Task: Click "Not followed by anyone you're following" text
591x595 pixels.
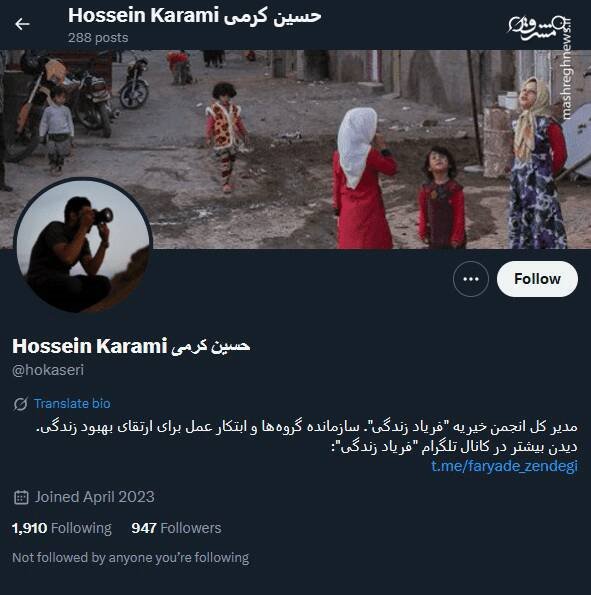Action: (x=131, y=557)
